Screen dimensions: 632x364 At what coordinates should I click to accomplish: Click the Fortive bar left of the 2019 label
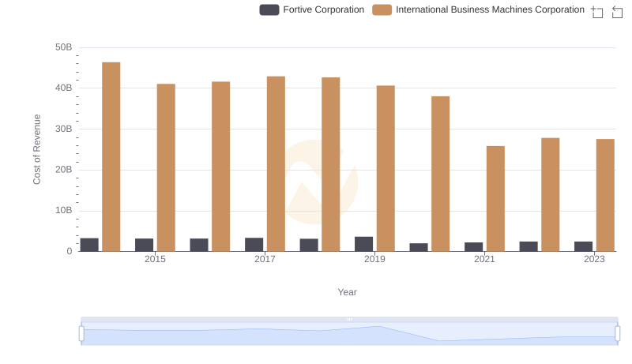(x=363, y=244)
